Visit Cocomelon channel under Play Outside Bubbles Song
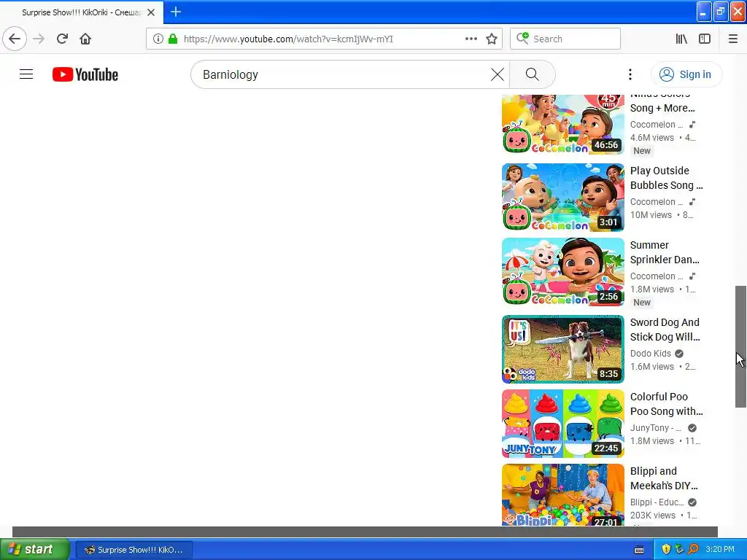This screenshot has height=560, width=747. (657, 201)
